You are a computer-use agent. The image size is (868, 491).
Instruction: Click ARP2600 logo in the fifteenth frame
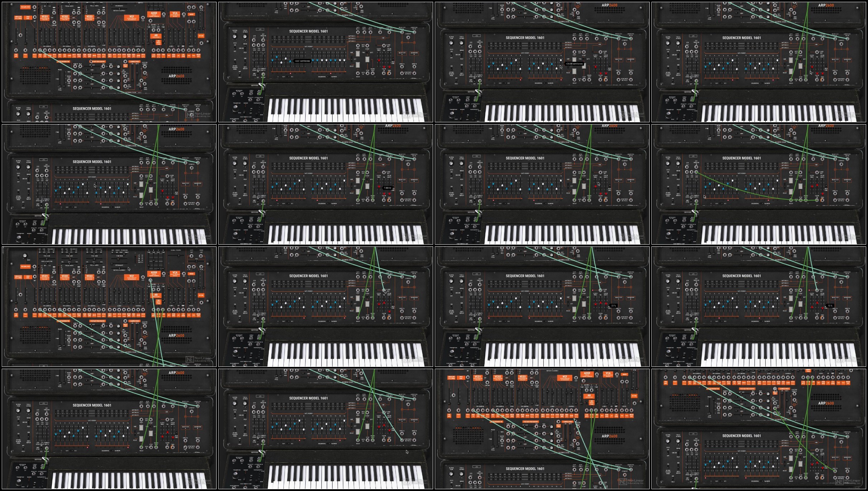[x=609, y=436]
